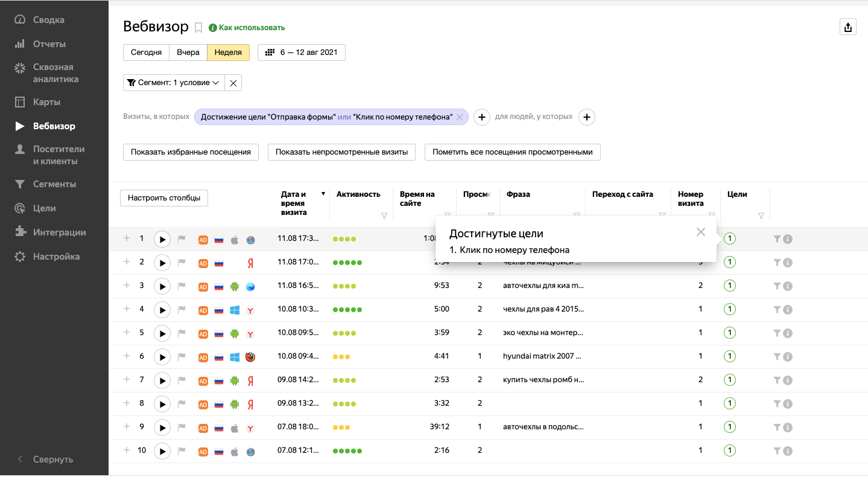Bookmark the Вебвизор report
The image size is (868, 477).
click(x=198, y=28)
